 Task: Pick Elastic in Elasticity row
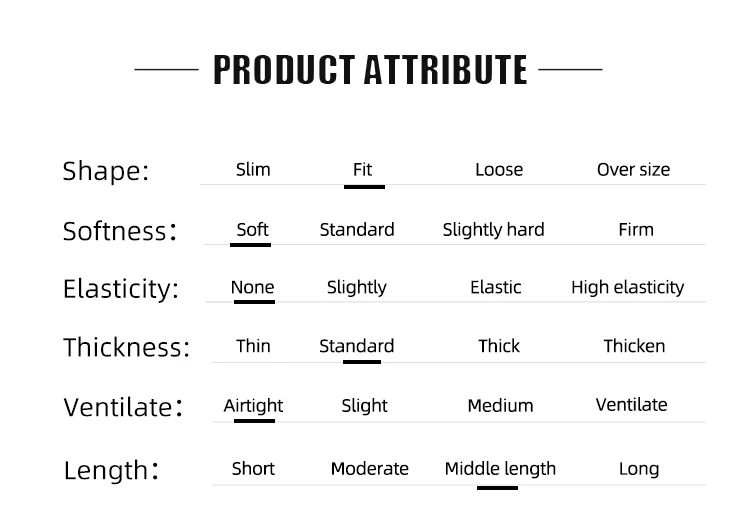click(495, 287)
